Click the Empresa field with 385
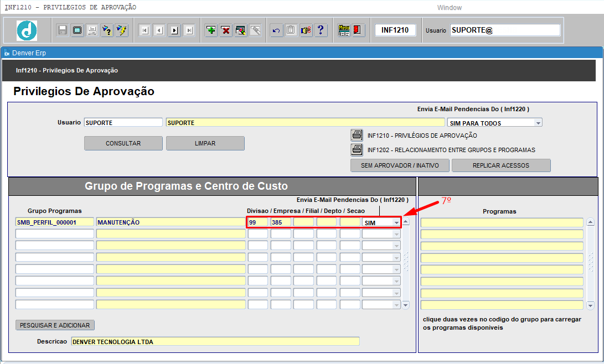This screenshot has width=604, height=364. (x=281, y=222)
